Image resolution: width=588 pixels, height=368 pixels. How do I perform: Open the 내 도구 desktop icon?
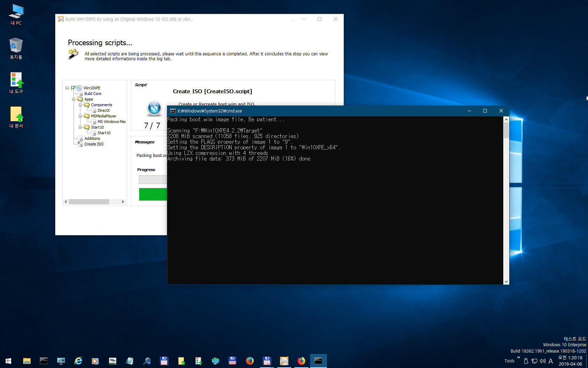point(16,83)
